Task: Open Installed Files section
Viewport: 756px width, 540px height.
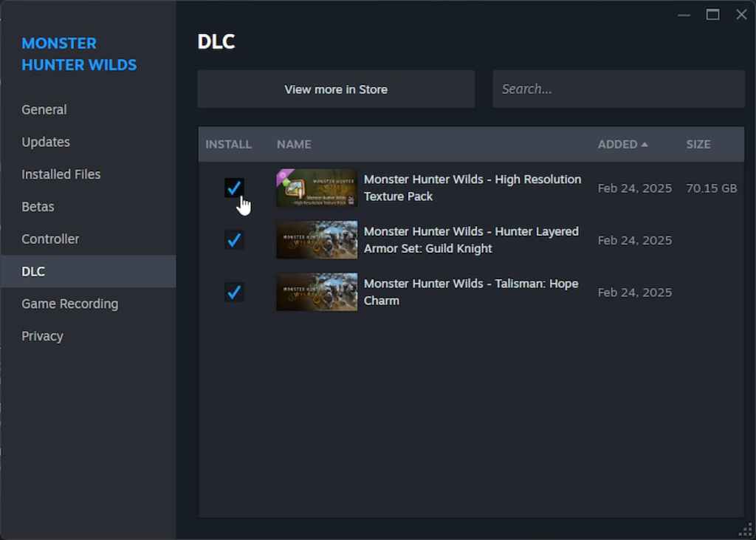Action: click(61, 174)
